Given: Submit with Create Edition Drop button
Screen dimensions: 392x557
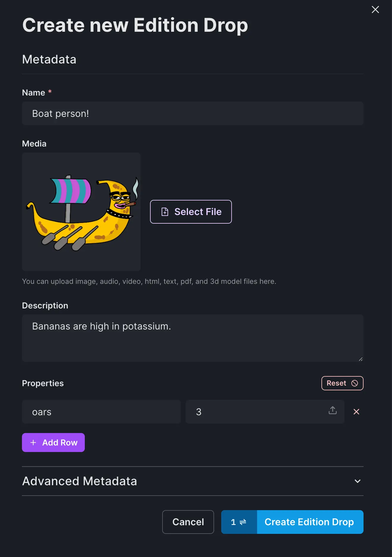Looking at the screenshot, I should click(x=310, y=522).
